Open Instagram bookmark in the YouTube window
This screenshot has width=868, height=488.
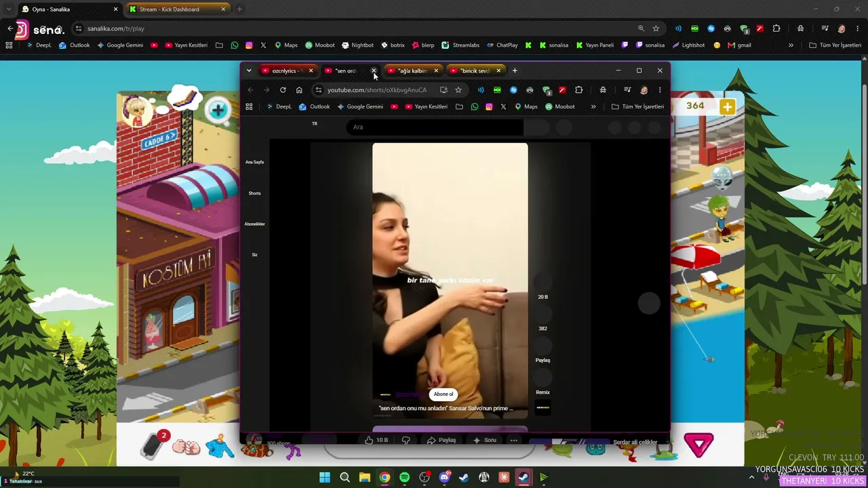[x=489, y=106]
